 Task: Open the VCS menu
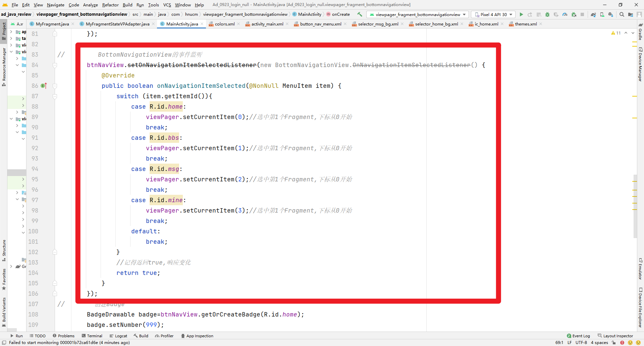pyautogui.click(x=167, y=5)
